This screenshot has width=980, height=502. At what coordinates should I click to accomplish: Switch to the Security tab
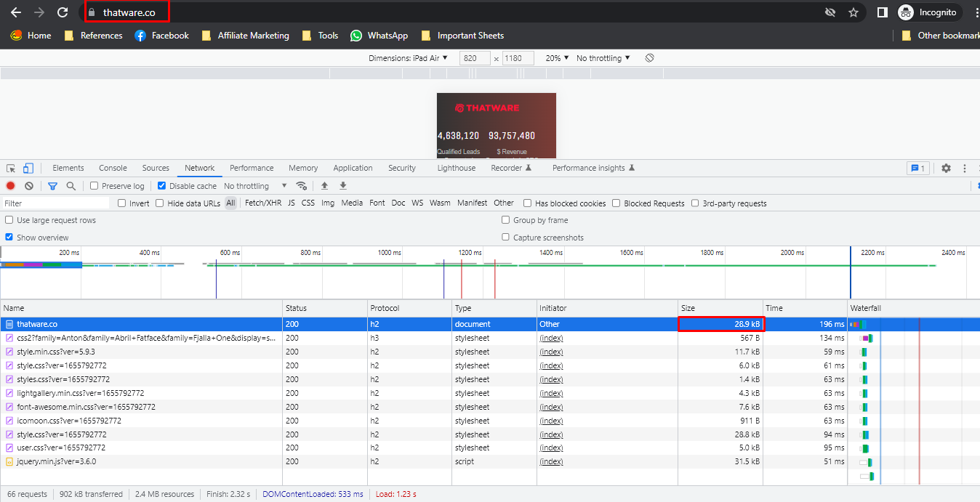point(402,168)
